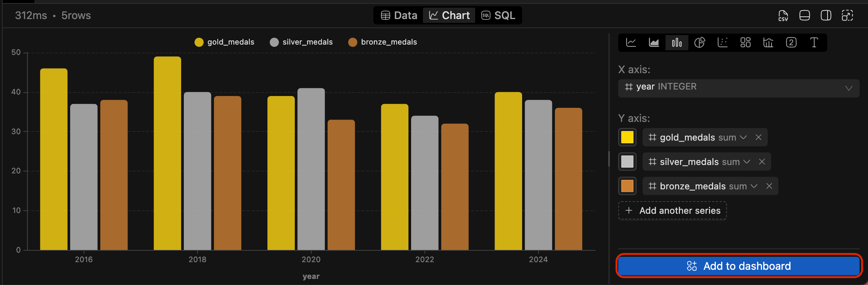
Task: Switch to the Data tab
Action: [x=399, y=16]
